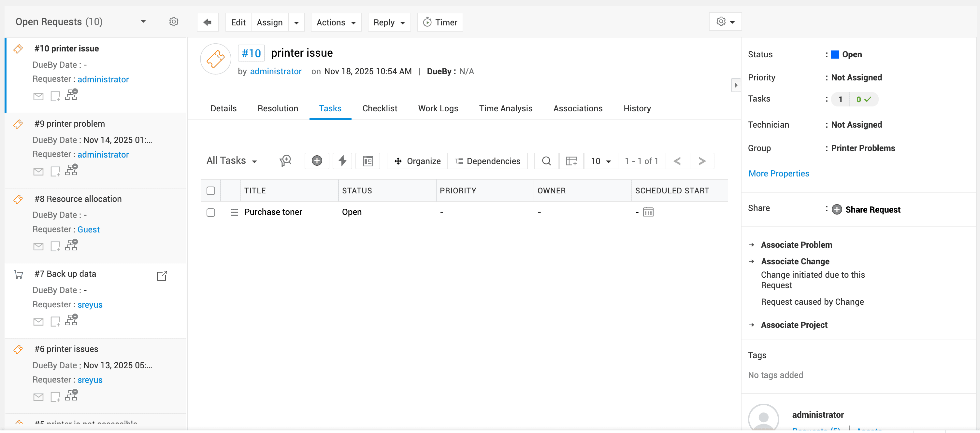Go to previous page of tasks
Screen dimensions: 980x433
click(x=677, y=161)
